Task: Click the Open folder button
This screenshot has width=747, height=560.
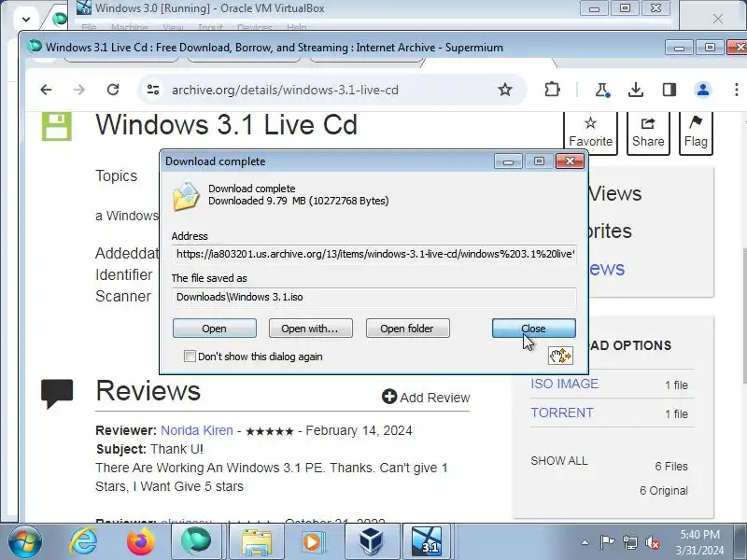Action: [407, 329]
